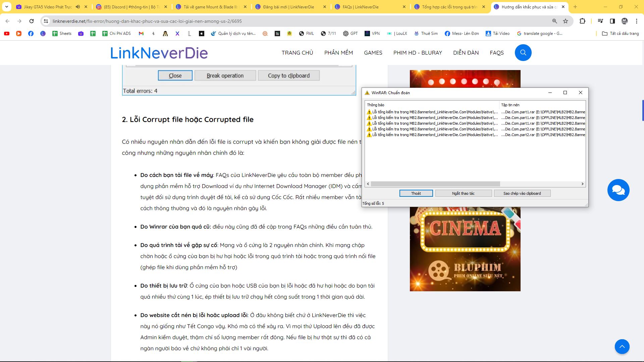Click the DIỄN ĐÀN menu link
The height and width of the screenshot is (362, 644).
pos(465,52)
